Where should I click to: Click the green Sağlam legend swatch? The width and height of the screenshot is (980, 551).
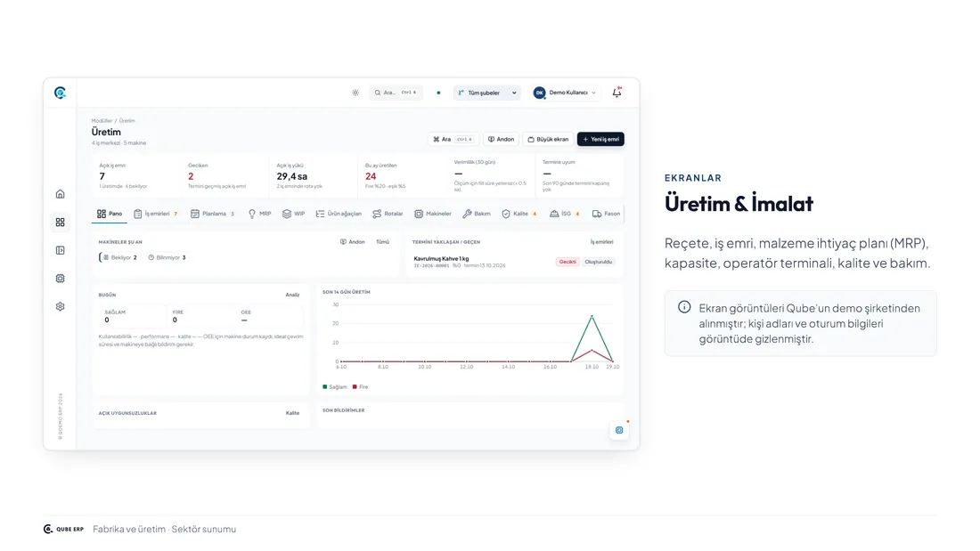pyautogui.click(x=325, y=386)
